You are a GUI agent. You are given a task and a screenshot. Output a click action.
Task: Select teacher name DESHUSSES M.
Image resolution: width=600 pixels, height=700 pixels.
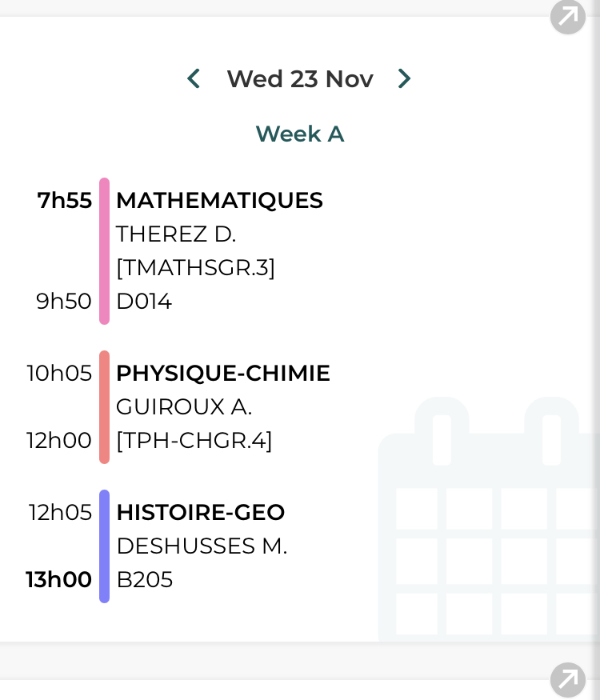[202, 546]
